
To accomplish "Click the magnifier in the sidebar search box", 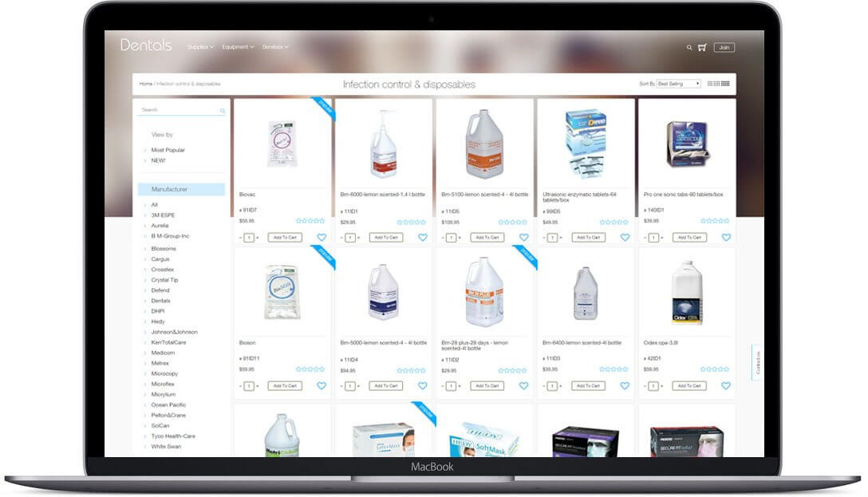I will [x=223, y=111].
